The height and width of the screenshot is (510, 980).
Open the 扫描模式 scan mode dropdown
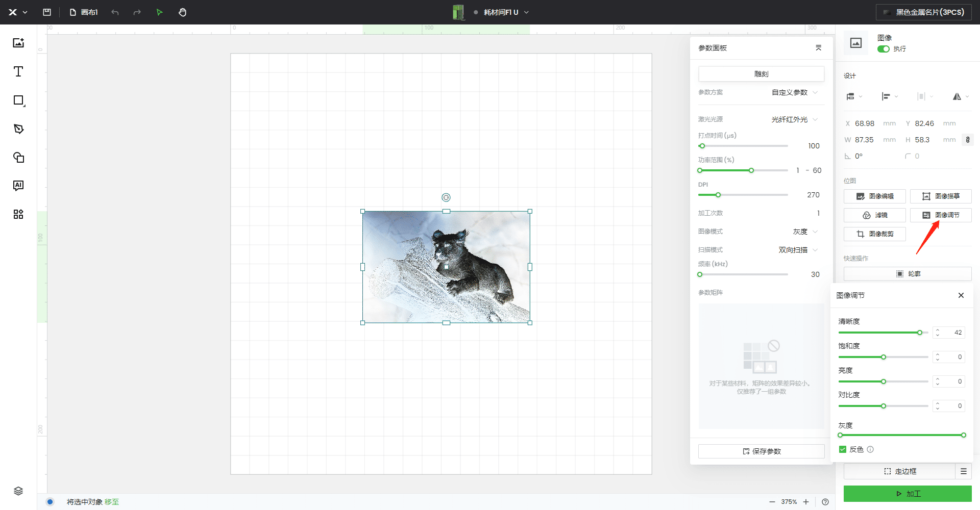coord(797,250)
